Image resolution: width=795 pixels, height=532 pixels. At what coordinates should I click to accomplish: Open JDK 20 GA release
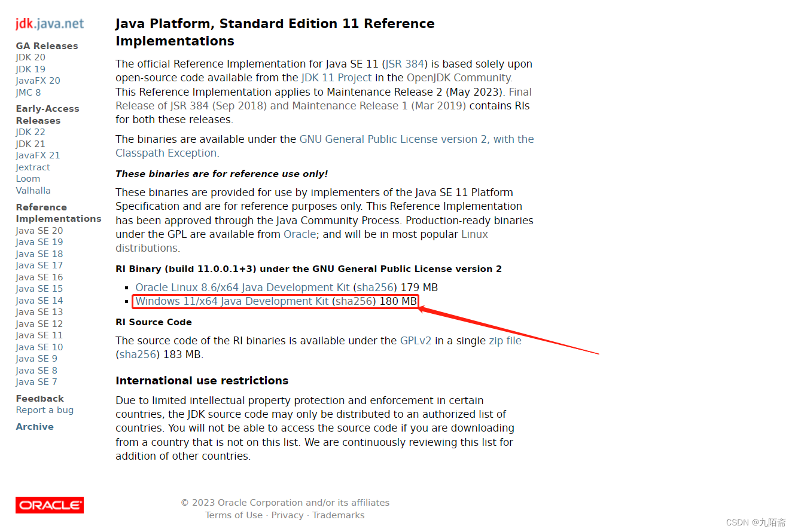click(31, 57)
